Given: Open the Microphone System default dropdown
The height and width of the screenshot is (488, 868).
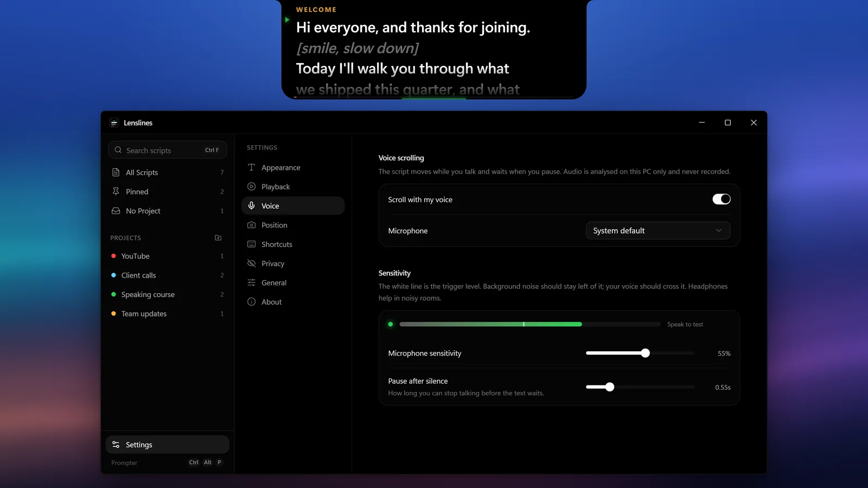Looking at the screenshot, I should (658, 230).
